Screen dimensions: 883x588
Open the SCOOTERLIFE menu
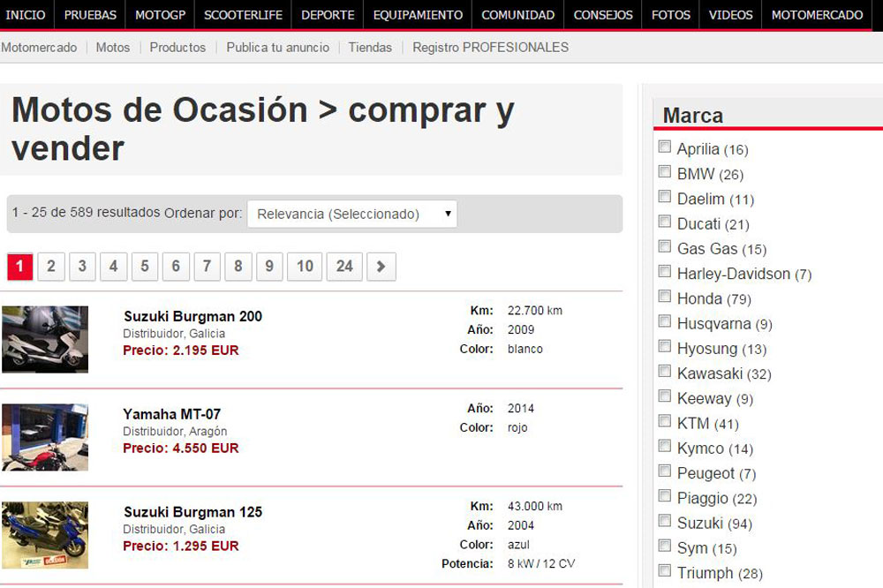243,15
